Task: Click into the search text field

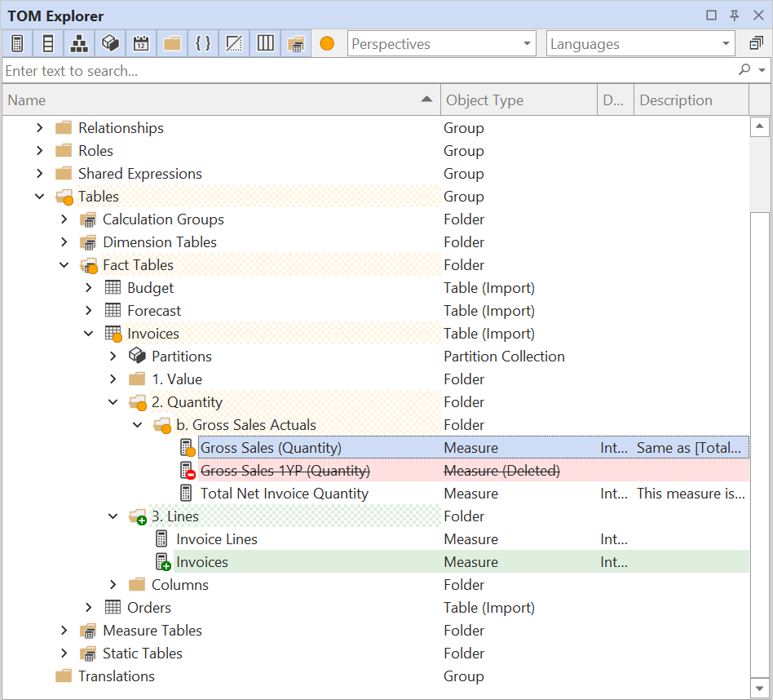Action: [367, 70]
